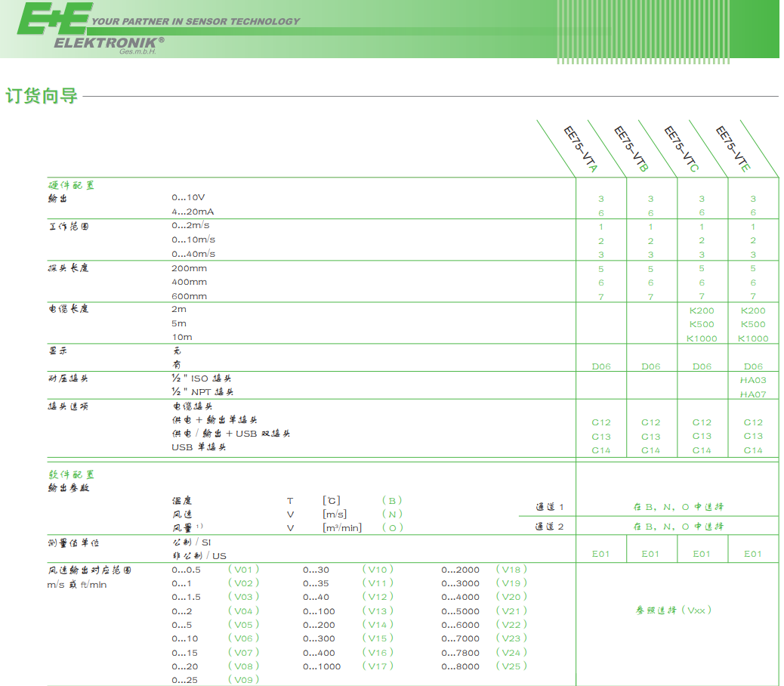
Task: Click the 0...2m/s working range
Action: (x=190, y=225)
